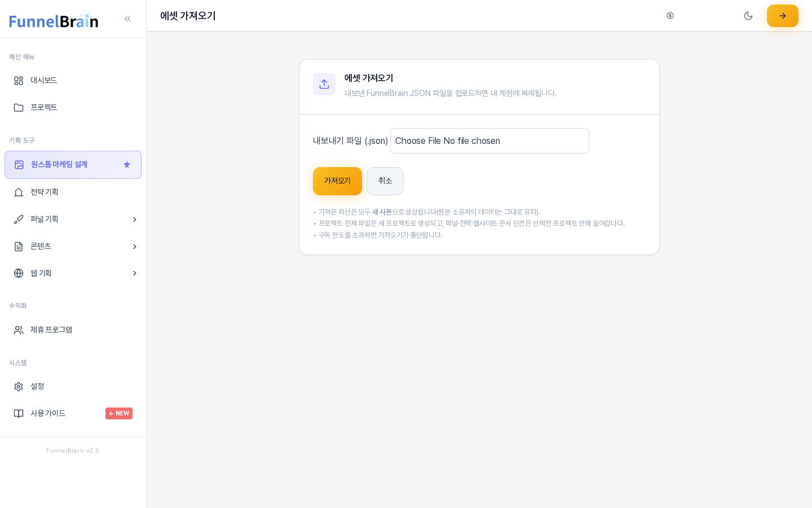Click the folder icon beside 프로젝트
Viewport: 812px width, 508px height.
tap(19, 108)
